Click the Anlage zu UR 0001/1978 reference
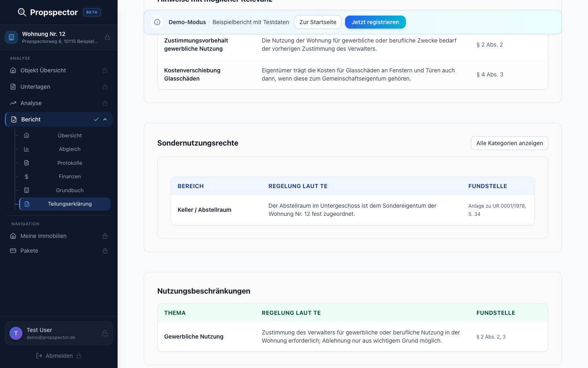The width and height of the screenshot is (588, 368). click(x=497, y=210)
